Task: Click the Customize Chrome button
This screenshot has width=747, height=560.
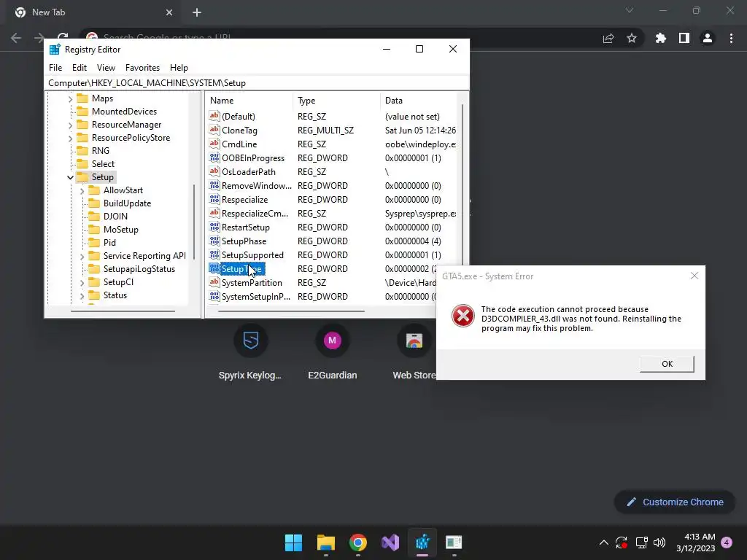Action: click(675, 502)
